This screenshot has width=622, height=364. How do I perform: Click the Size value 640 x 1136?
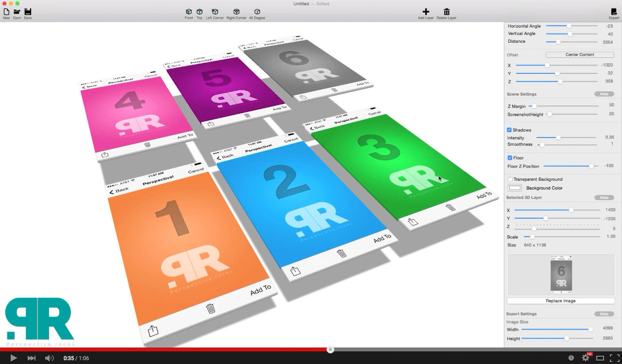pyautogui.click(x=535, y=245)
